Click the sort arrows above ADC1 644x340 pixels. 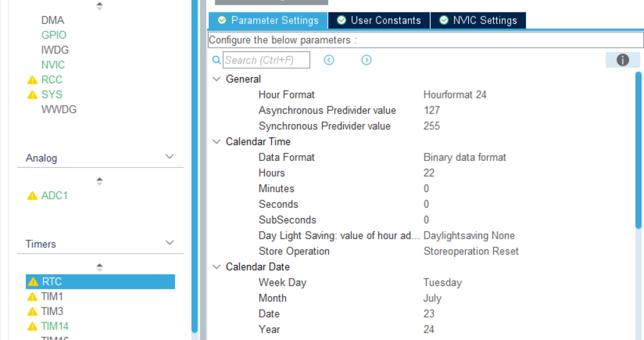pos(99,181)
